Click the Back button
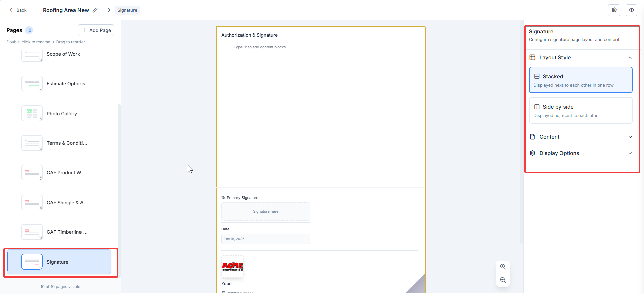 point(18,10)
